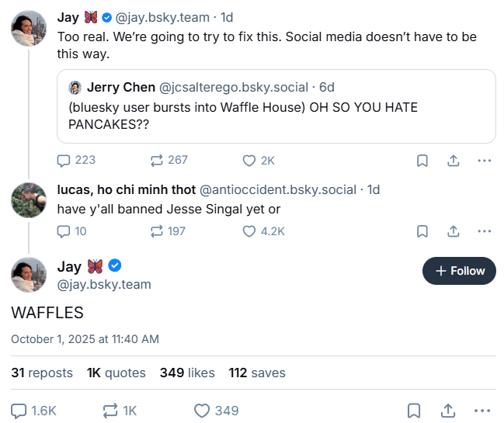Open lucas's profile avatar
Image resolution: width=504 pixels, height=423 pixels.
(29, 200)
